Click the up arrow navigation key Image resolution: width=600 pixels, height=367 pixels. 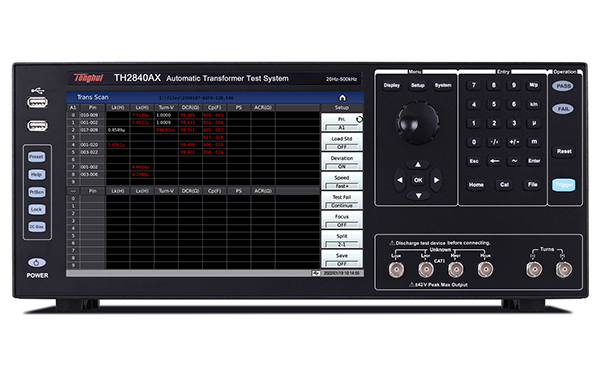coord(418,165)
